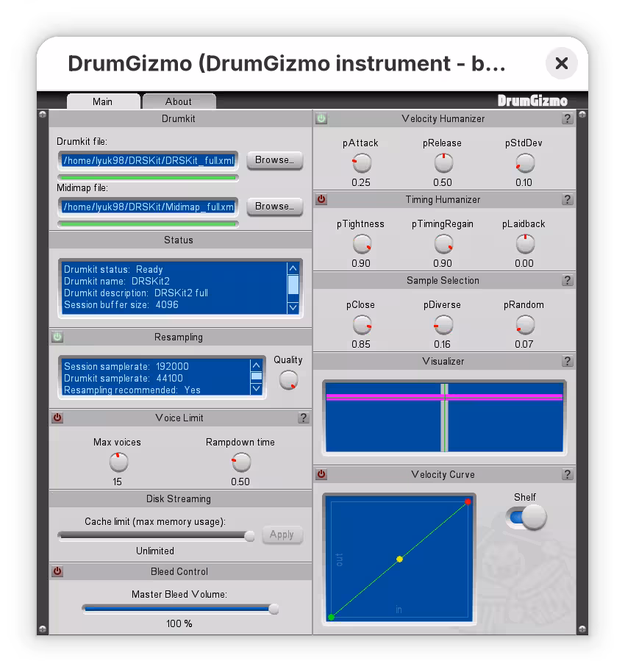
Task: Open the Velocity Humanizer help icon
Action: [567, 118]
